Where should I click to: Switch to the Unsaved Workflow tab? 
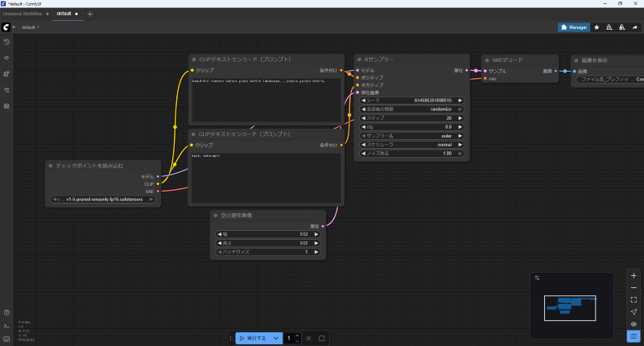(x=23, y=14)
